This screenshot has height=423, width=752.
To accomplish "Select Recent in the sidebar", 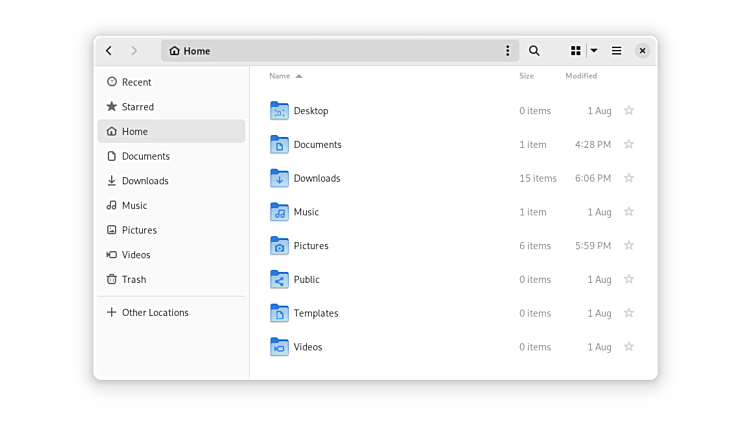I will [136, 82].
